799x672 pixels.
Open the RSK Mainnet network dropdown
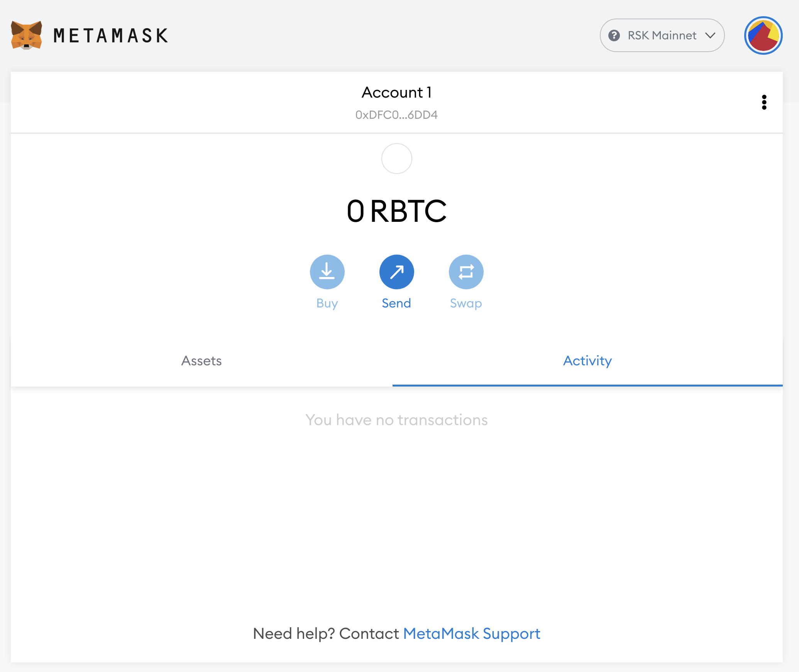pos(662,35)
